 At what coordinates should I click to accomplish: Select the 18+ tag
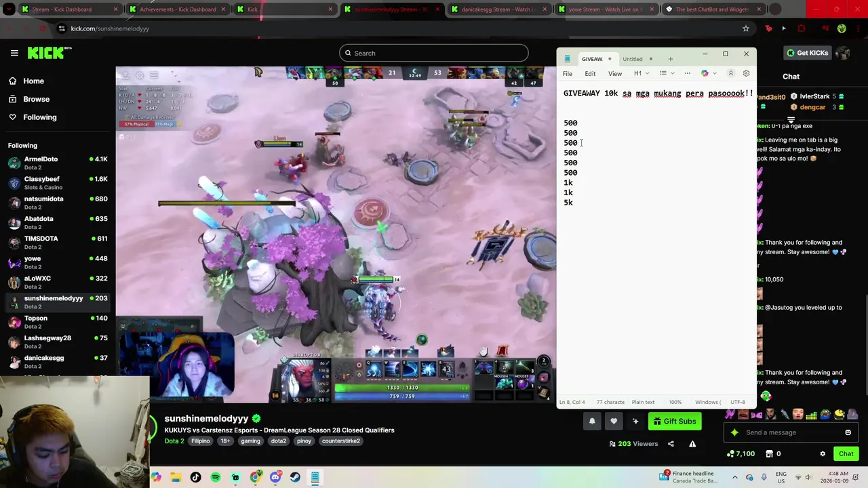225,441
